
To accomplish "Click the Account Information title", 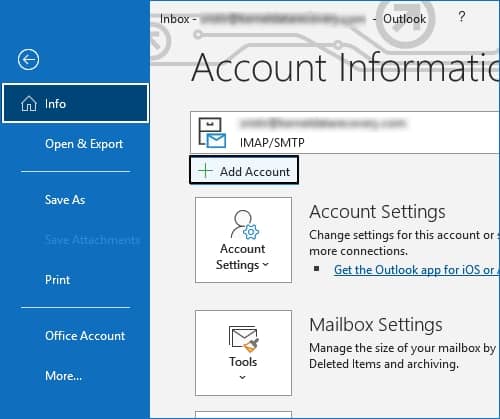I will click(x=345, y=68).
